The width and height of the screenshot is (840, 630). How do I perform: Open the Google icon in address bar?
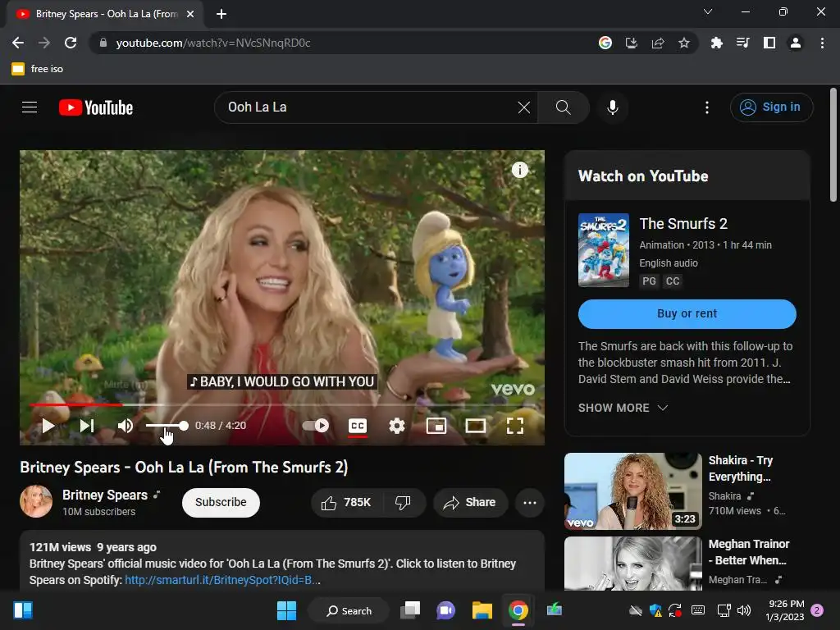605,43
